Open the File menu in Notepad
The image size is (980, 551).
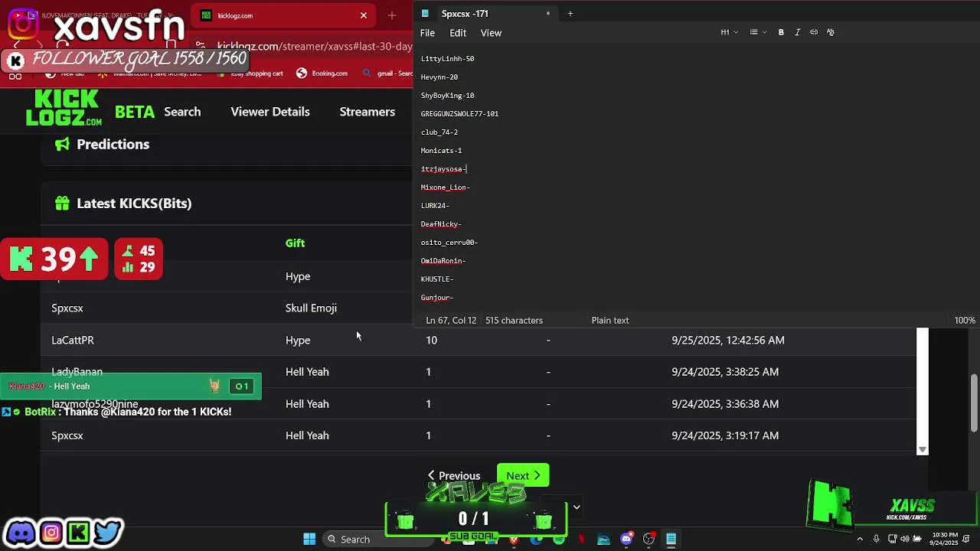(x=427, y=33)
